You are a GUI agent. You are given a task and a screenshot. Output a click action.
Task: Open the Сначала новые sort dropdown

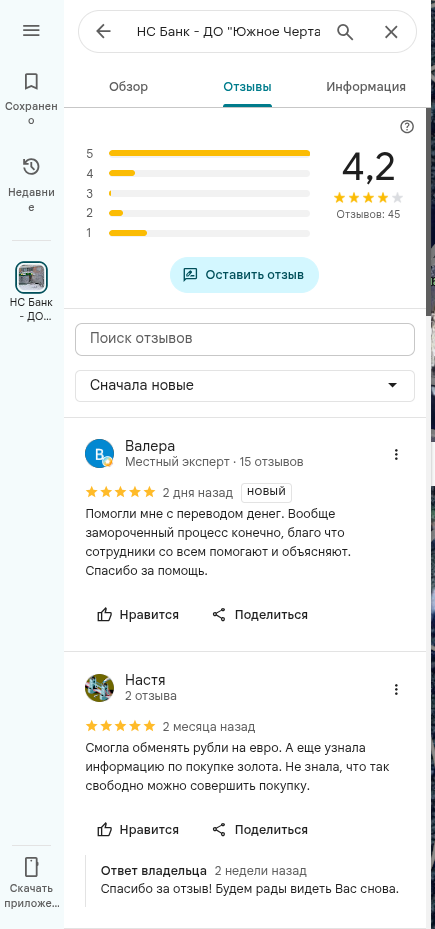[245, 386]
